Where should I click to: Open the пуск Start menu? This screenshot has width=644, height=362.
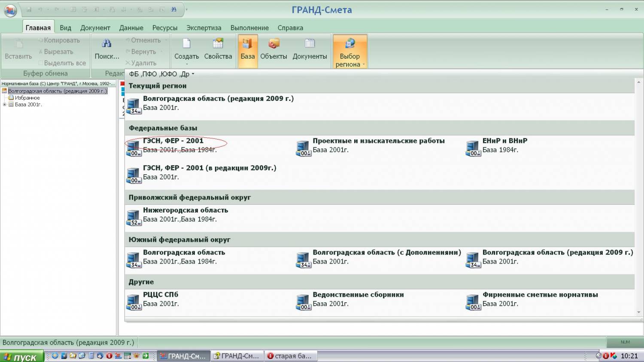pyautogui.click(x=22, y=356)
